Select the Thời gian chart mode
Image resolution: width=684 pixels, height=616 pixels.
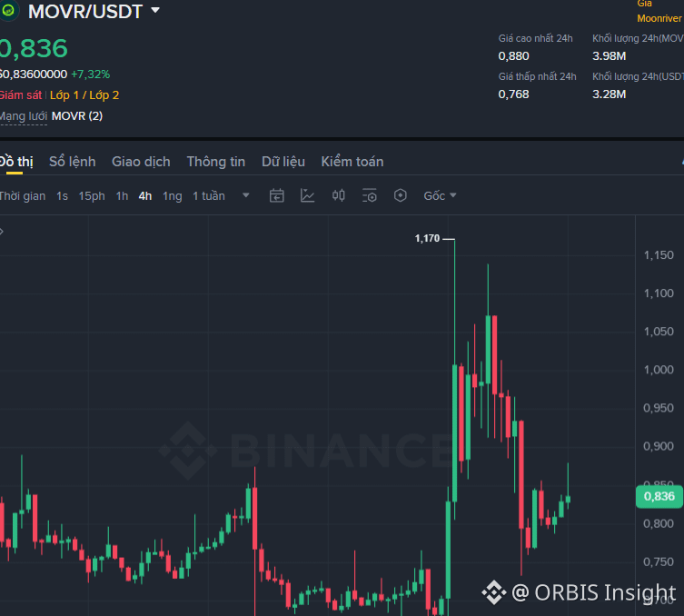tap(22, 196)
